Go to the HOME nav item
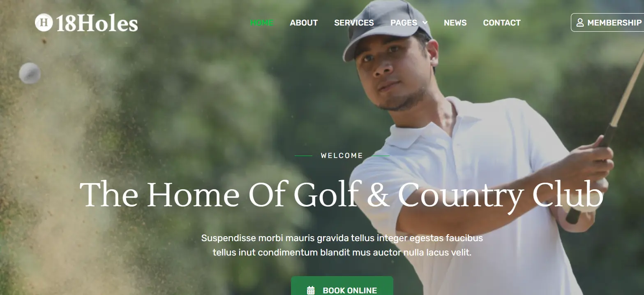Screen dimensions: 644x295 (x=262, y=23)
